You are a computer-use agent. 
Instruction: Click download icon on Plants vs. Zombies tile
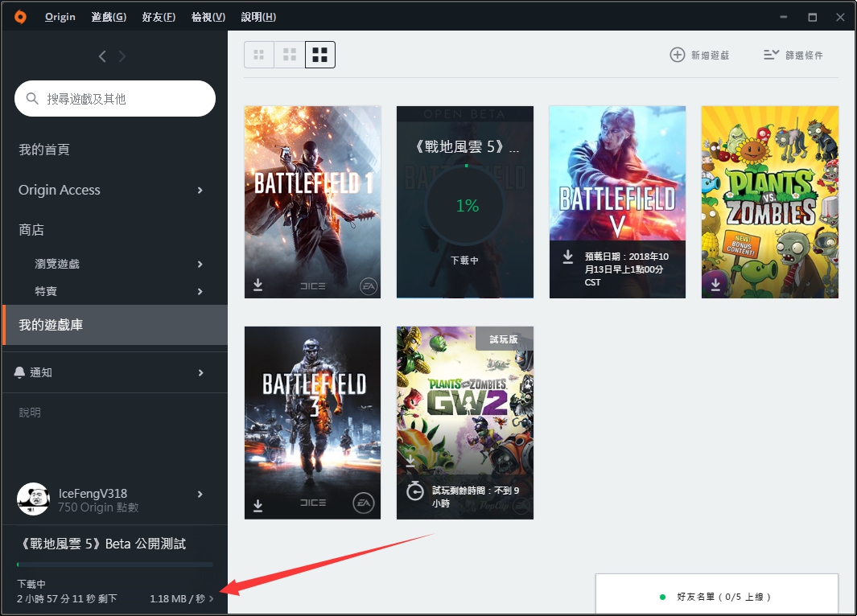[715, 285]
